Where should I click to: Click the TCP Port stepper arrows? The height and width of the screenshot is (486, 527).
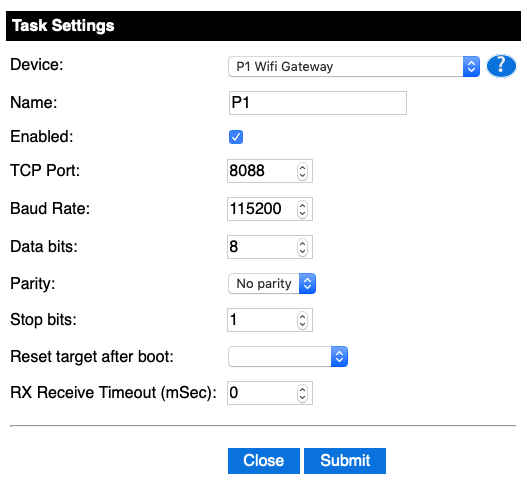click(x=302, y=171)
